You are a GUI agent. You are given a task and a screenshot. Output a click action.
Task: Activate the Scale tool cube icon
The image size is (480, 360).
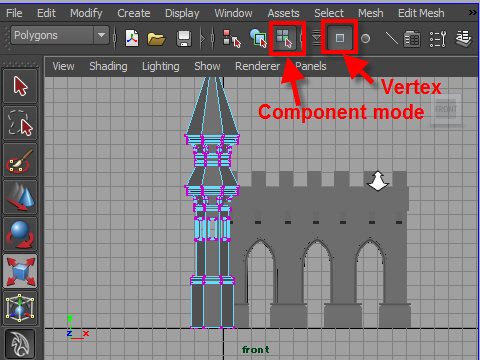point(20,271)
